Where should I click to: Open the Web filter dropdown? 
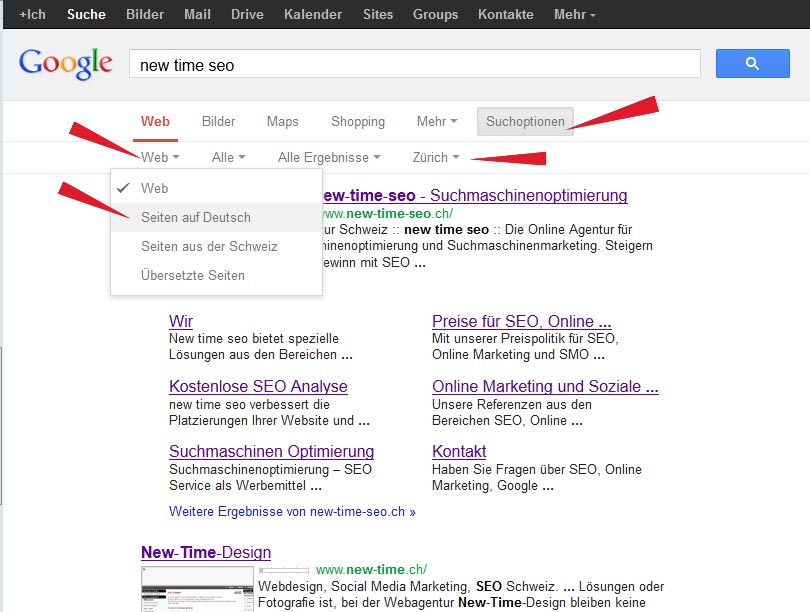[160, 158]
